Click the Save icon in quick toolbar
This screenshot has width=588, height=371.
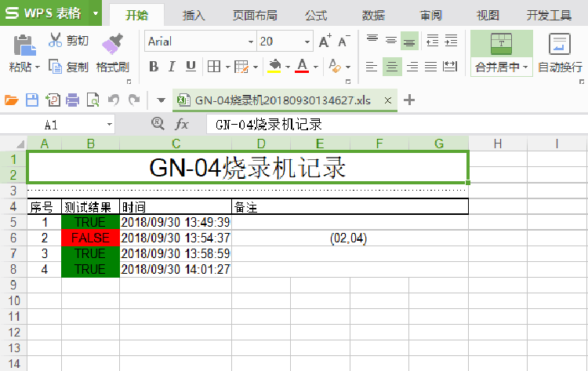tap(32, 100)
